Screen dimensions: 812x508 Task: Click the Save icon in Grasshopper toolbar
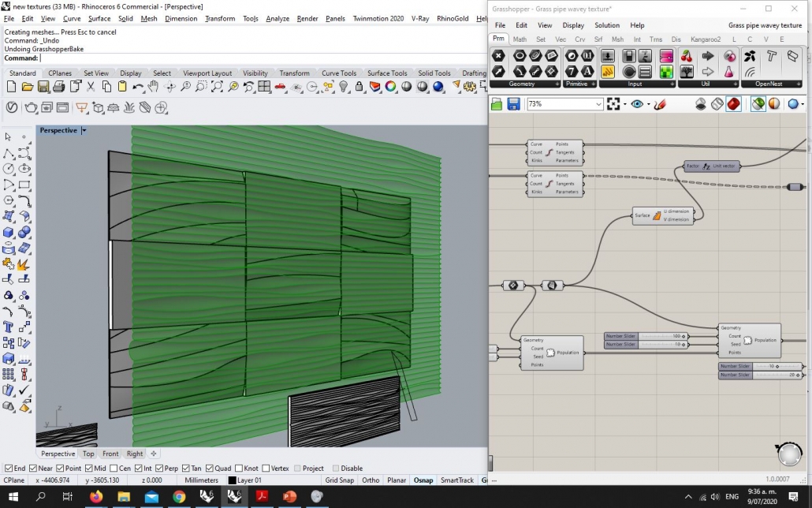[513, 104]
